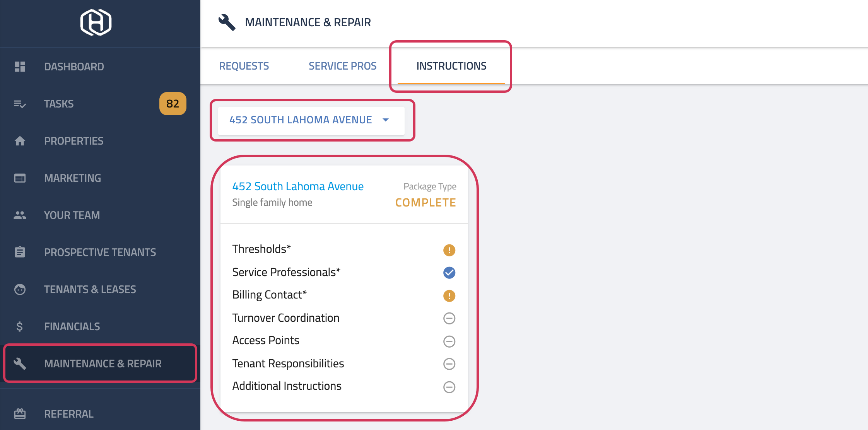Click the Financials dollar sign icon
The image size is (868, 430).
20,326
